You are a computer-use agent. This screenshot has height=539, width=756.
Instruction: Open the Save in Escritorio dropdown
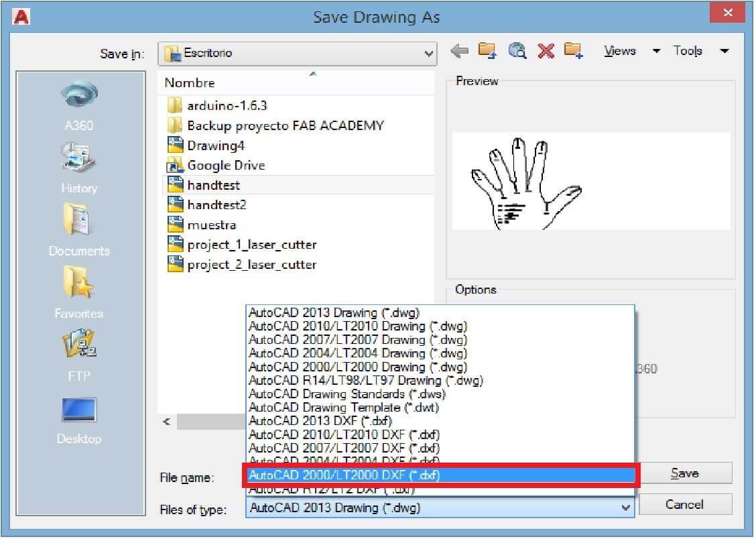pyautogui.click(x=298, y=53)
